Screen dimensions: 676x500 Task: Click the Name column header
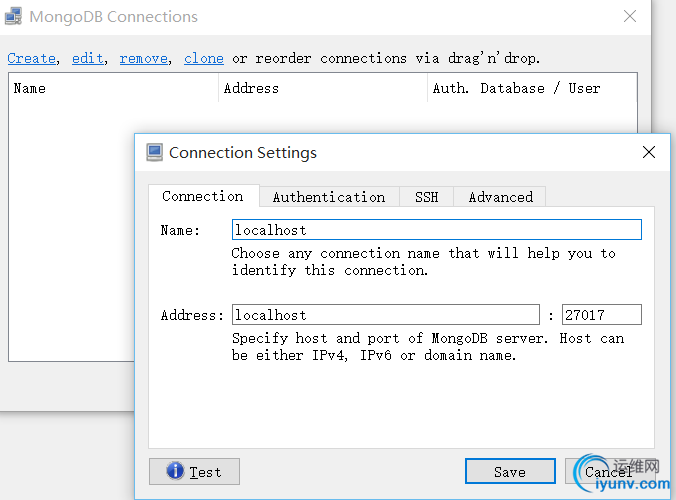113,88
